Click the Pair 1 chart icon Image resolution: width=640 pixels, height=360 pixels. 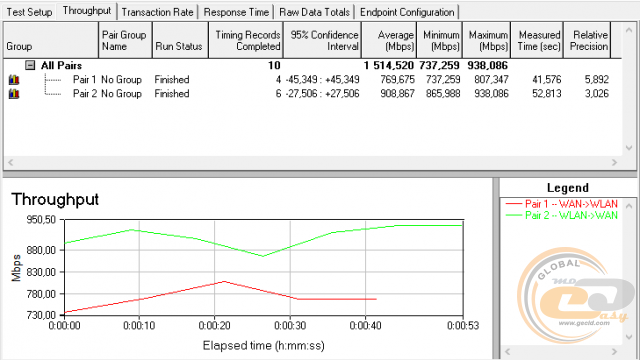14,80
